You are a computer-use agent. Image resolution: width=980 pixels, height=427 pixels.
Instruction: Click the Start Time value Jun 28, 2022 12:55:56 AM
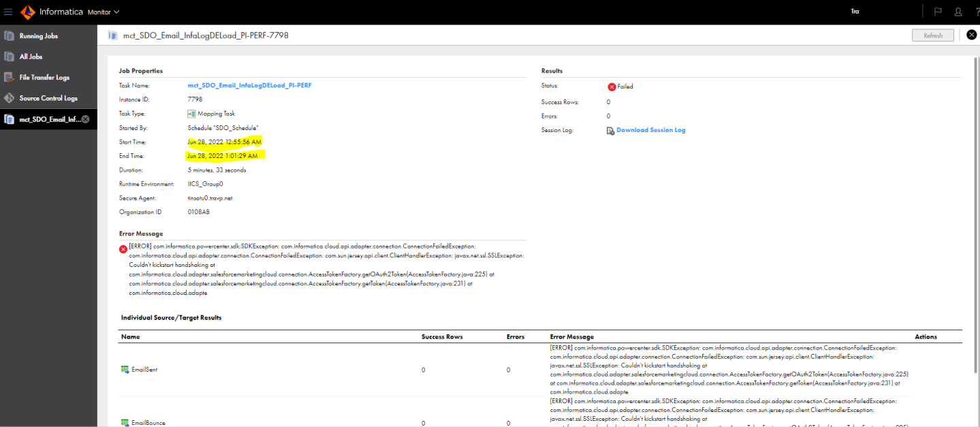pos(224,142)
